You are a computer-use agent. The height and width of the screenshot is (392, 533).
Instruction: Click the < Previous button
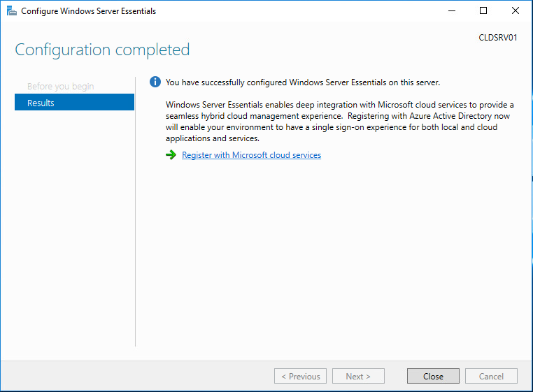point(301,376)
